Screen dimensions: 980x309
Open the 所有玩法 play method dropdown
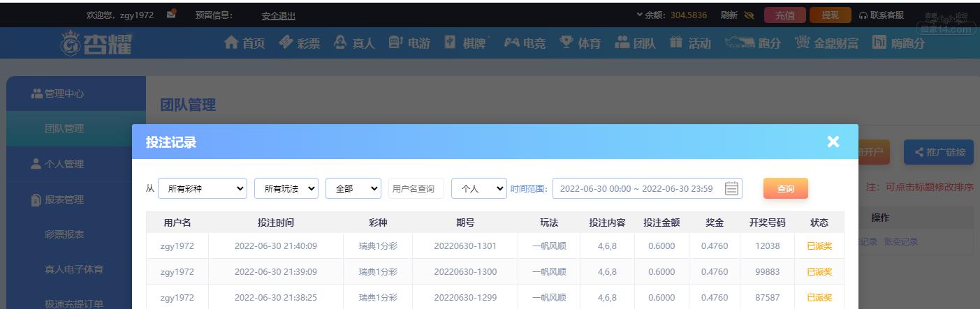click(x=286, y=188)
